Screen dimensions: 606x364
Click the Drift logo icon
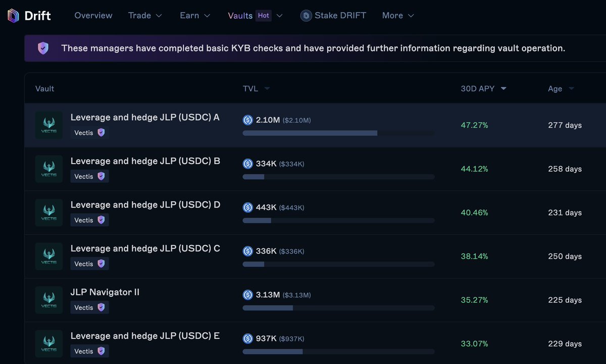coord(13,16)
